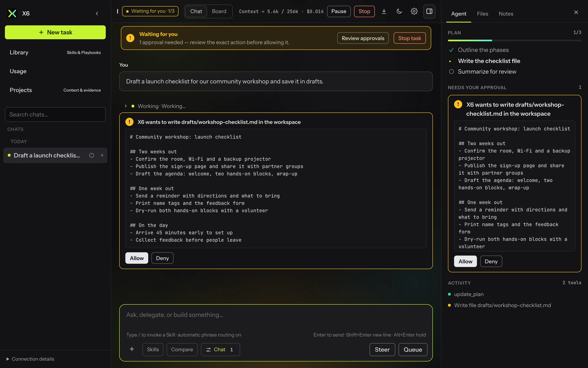Viewport: 588px width, 368px height.
Task: Click the arrow marker beside Write the checklist file
Action: 450,61
